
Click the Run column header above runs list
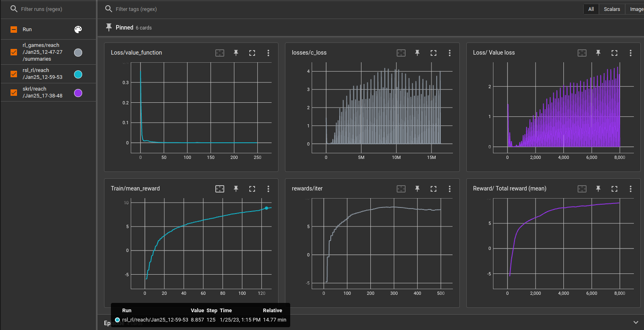(x=27, y=30)
